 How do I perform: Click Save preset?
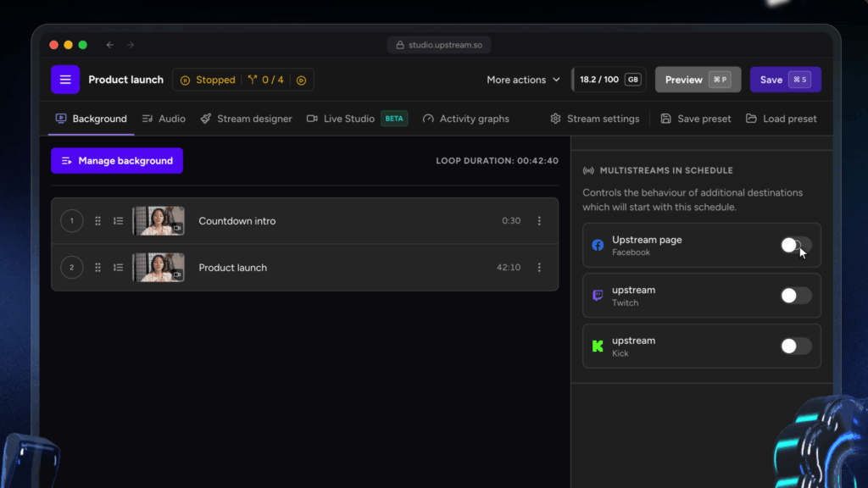(696, 119)
